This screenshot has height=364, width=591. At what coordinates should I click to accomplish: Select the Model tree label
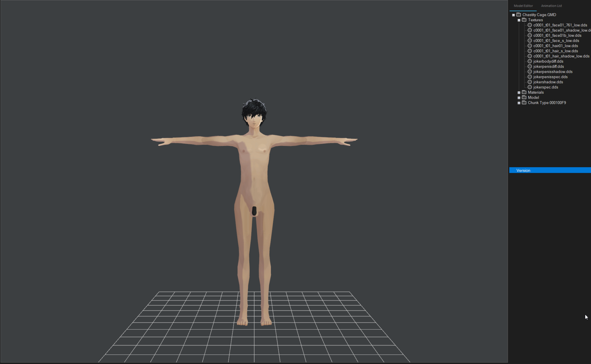pos(533,98)
